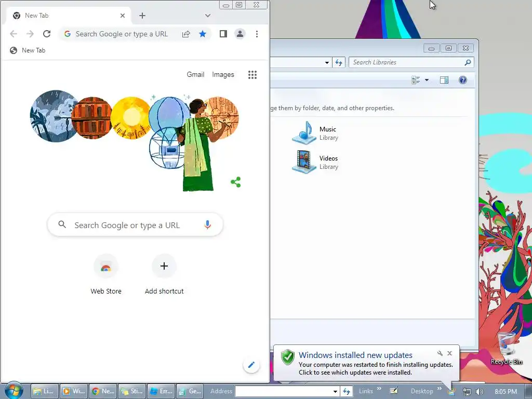Expand the Desktop toolbar chevron
This screenshot has height=399, width=532.
click(440, 389)
